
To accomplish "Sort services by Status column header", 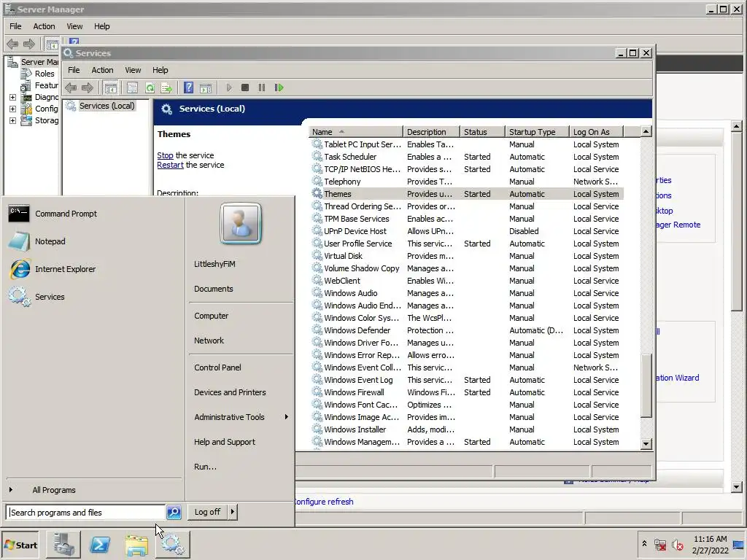I will click(482, 132).
